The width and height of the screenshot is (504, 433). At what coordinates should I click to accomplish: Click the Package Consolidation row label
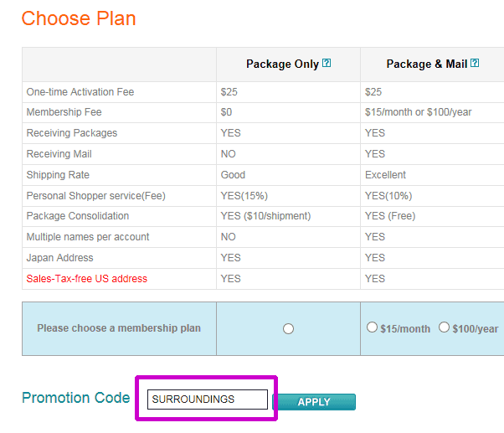tap(78, 216)
